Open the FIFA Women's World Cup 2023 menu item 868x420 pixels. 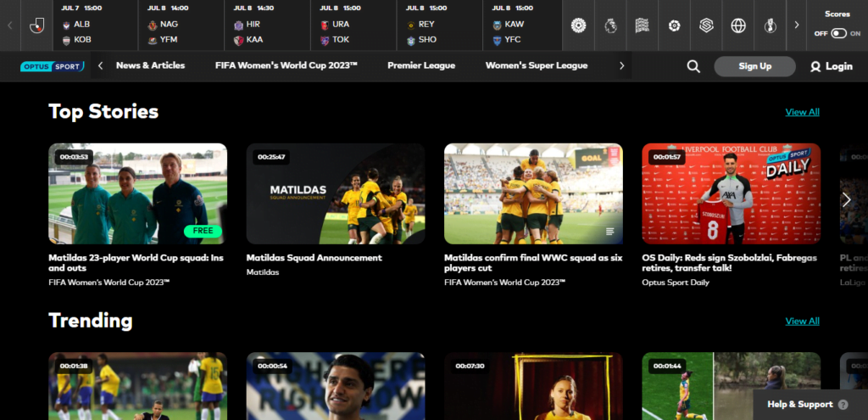click(287, 65)
